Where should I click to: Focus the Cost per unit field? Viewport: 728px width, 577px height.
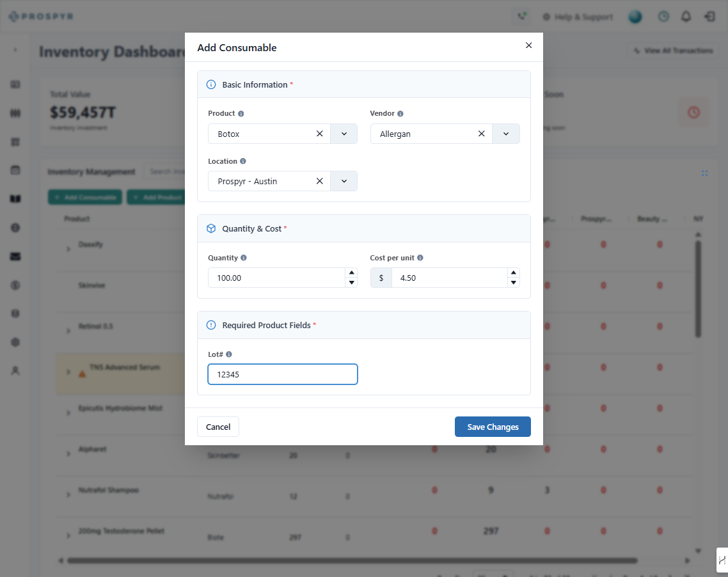450,278
